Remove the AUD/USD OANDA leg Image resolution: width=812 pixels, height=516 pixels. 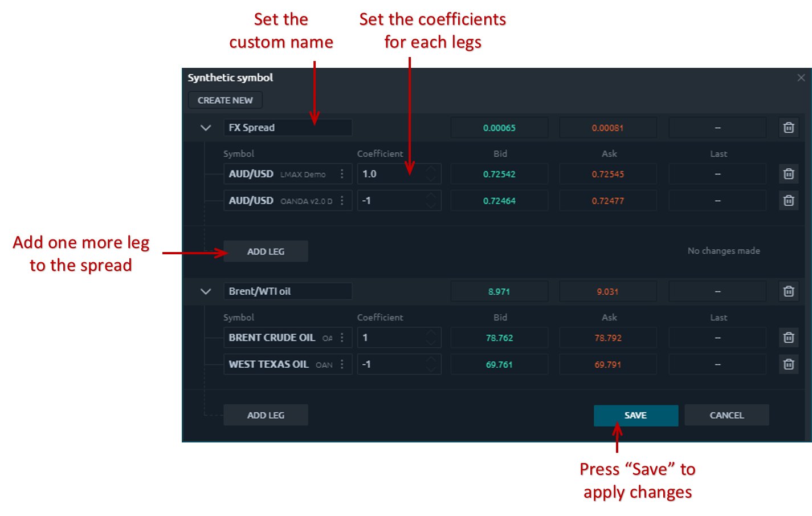788,201
